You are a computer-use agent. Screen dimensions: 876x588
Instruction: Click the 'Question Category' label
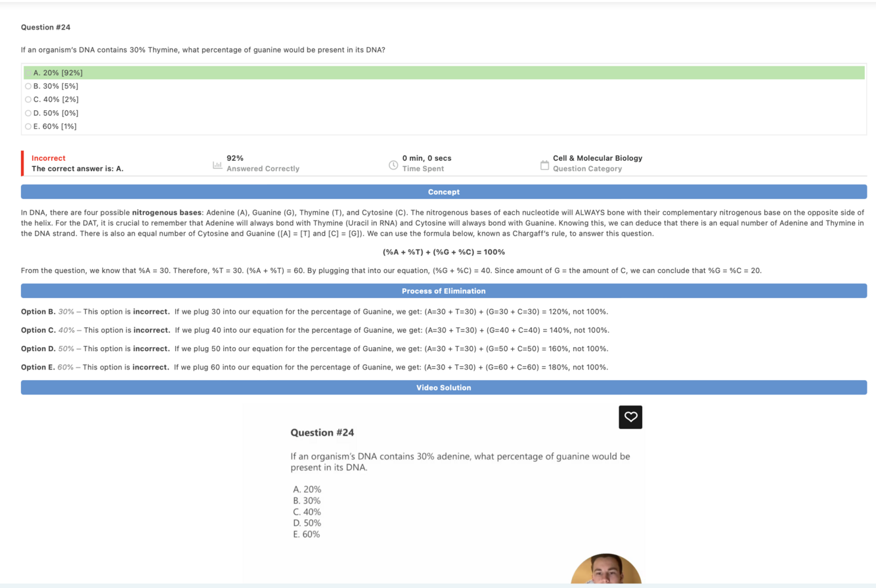coord(587,169)
